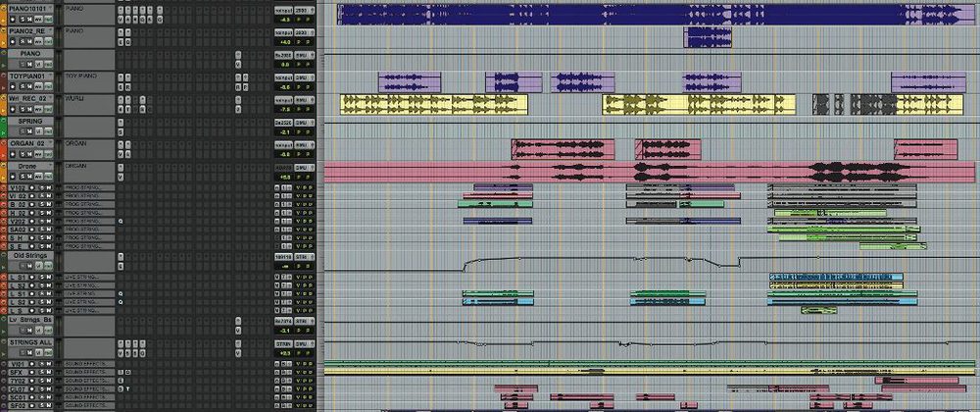Open track view selector on TOYPIAN01
980x412 pixels.
(38, 86)
